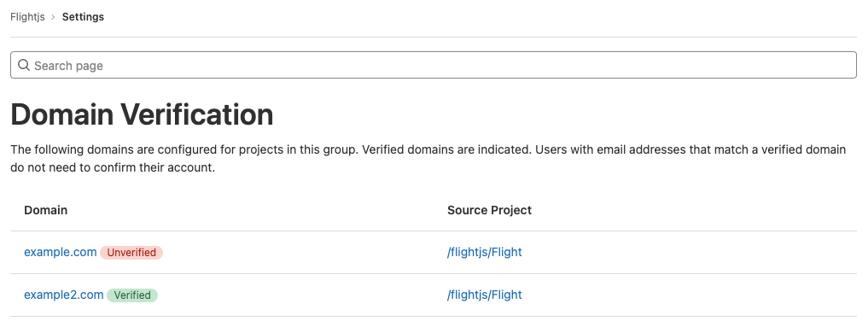The height and width of the screenshot is (333, 868).
Task: Click the search magnifier icon
Action: coord(24,66)
